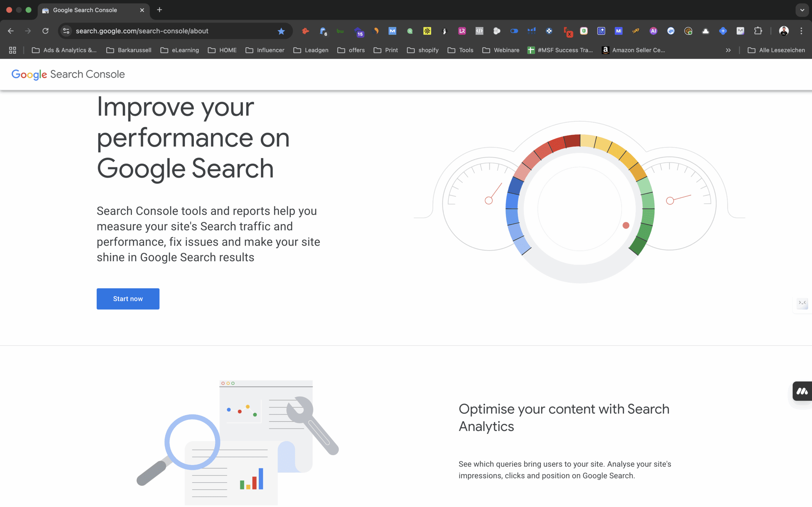Expand the hidden bookmarks chevron
The height and width of the screenshot is (507, 812).
pyautogui.click(x=728, y=50)
